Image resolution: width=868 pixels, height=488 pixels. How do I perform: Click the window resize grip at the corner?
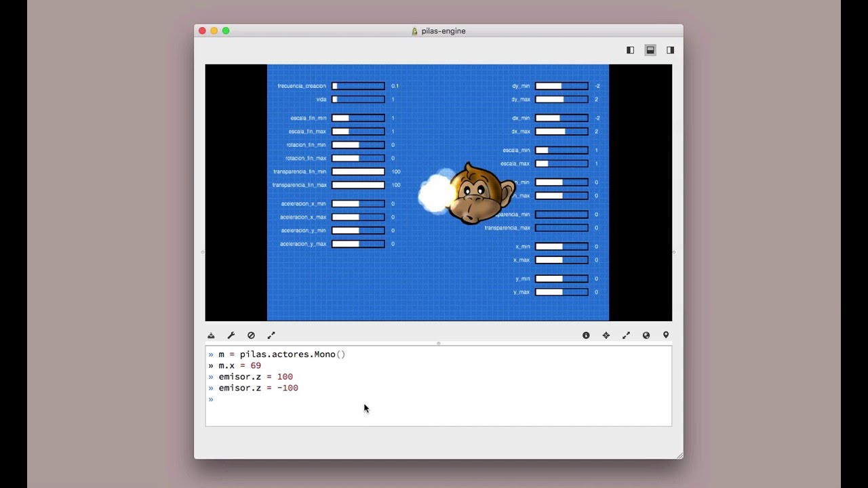679,455
